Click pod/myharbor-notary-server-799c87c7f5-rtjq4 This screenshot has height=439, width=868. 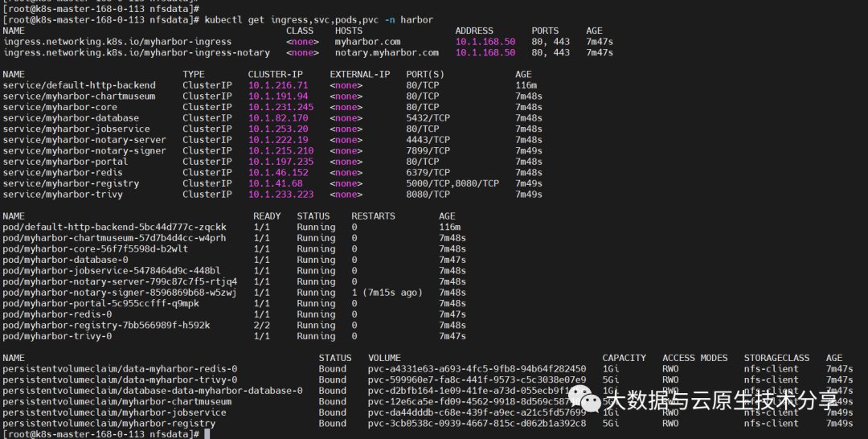coord(120,281)
